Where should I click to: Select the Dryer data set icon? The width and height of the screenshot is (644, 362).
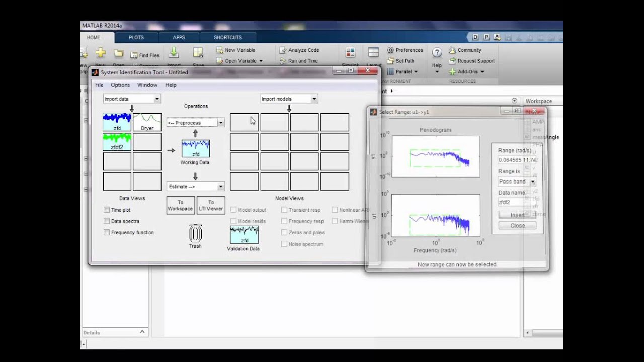(147, 122)
